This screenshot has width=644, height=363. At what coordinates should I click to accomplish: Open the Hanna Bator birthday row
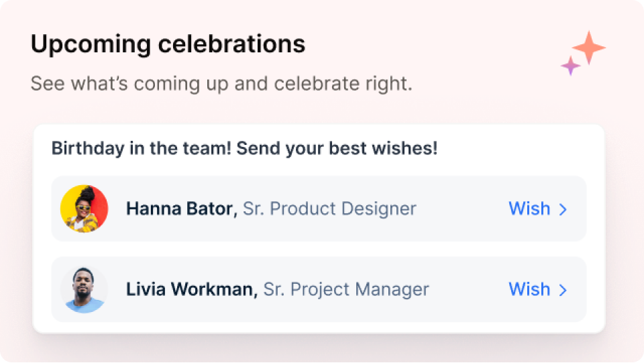click(x=319, y=209)
